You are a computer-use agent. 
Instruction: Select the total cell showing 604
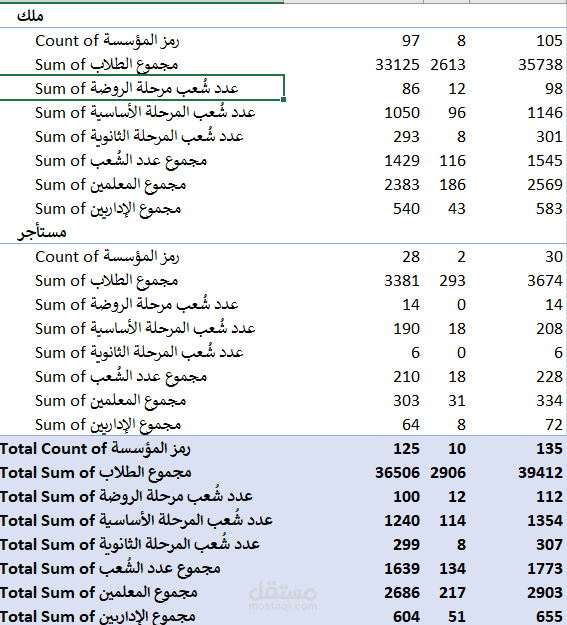point(406,617)
